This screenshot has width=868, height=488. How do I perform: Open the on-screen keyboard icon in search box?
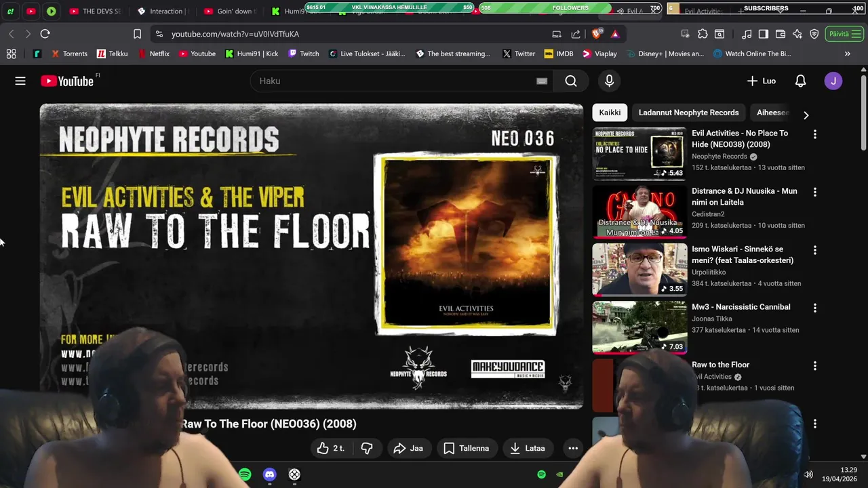tap(542, 81)
